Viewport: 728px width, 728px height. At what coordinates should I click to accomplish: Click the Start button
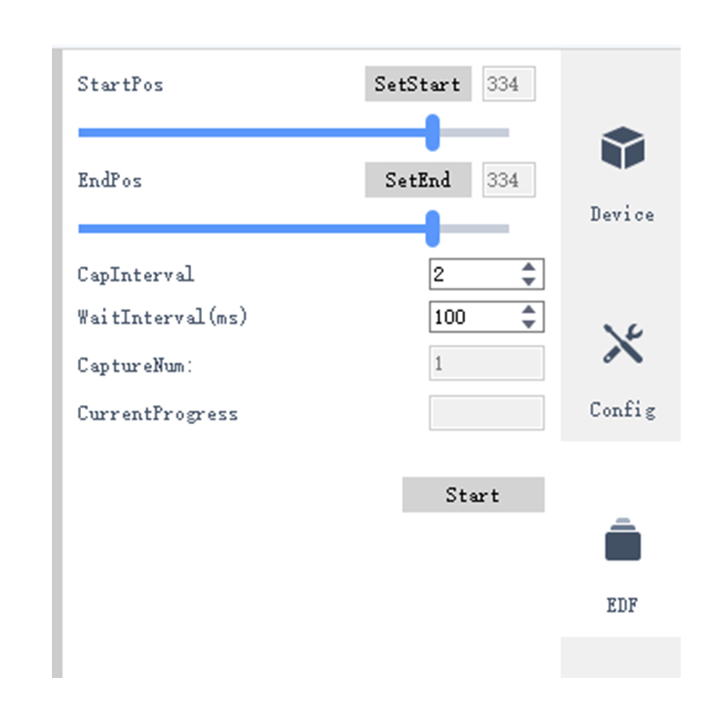[x=472, y=495]
